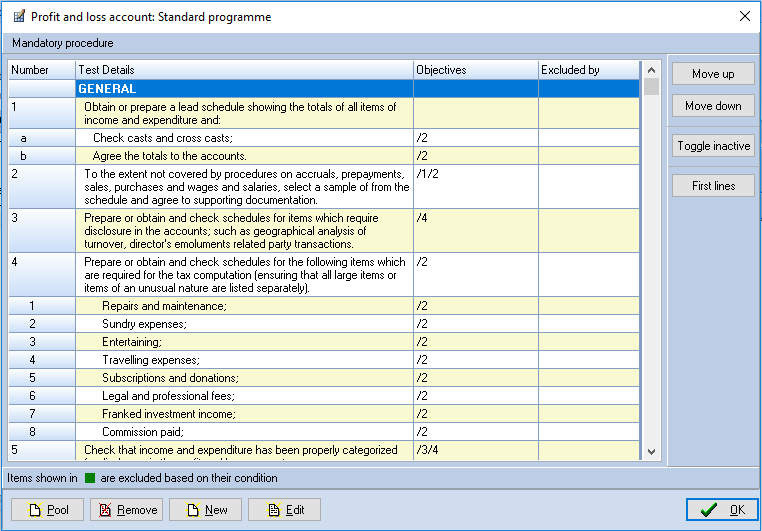This screenshot has height=531, width=762.
Task: Select 'Franked investment income;' row
Action: tap(324, 414)
